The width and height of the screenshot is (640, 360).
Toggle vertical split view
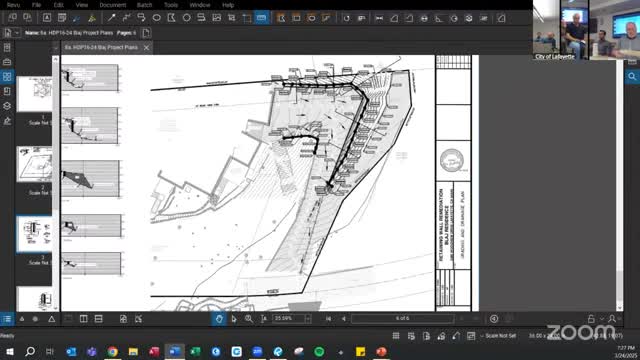83,319
